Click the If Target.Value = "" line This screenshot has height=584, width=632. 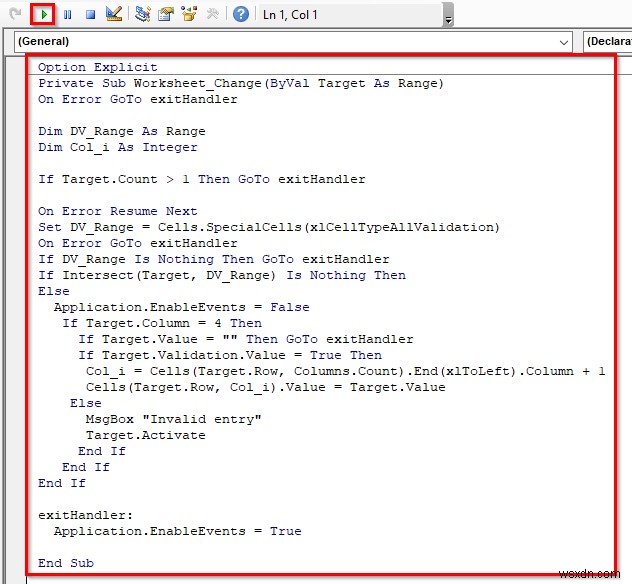246,339
